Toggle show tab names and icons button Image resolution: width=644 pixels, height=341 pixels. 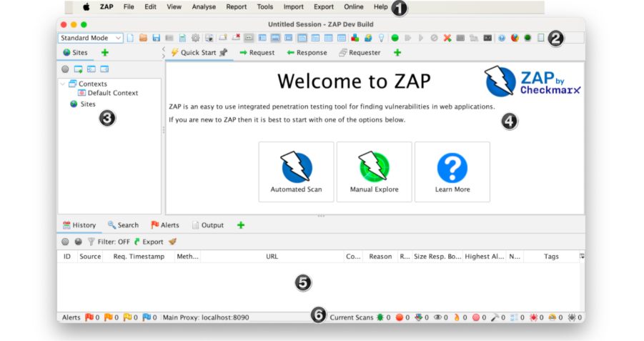(x=249, y=38)
